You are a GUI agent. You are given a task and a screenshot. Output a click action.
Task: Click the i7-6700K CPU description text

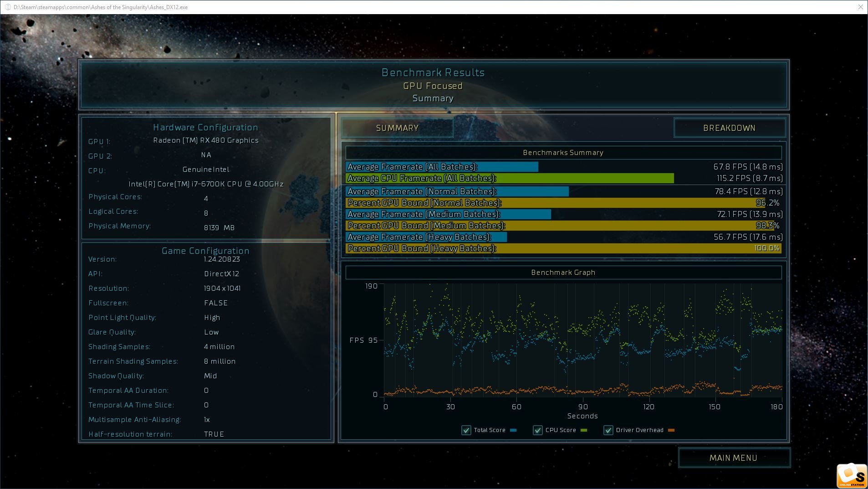point(206,184)
